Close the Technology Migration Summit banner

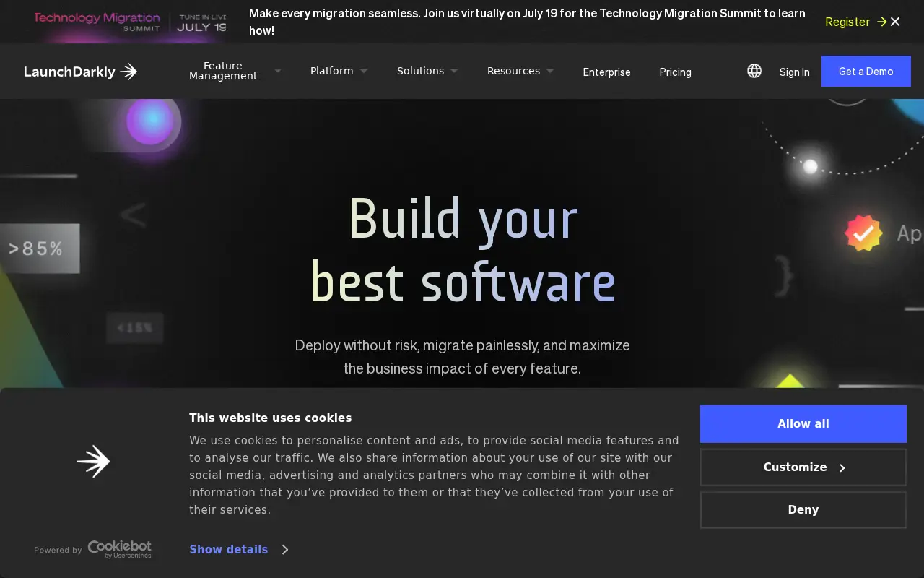click(895, 22)
